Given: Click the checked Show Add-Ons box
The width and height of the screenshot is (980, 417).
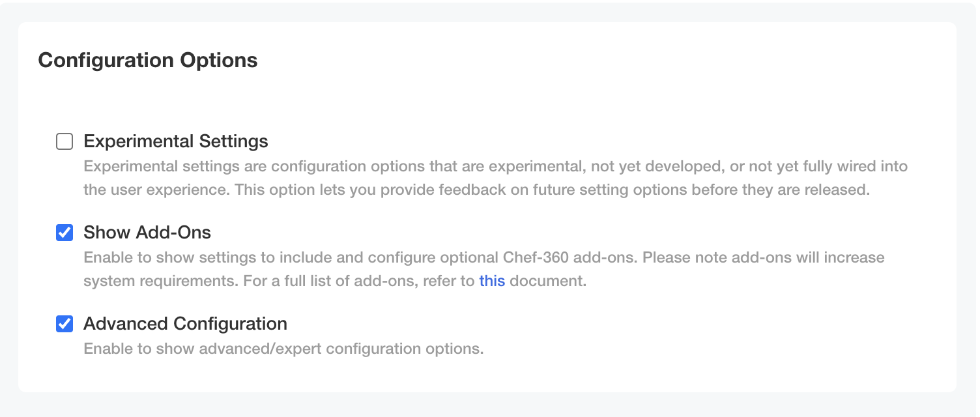Looking at the screenshot, I should (x=64, y=233).
